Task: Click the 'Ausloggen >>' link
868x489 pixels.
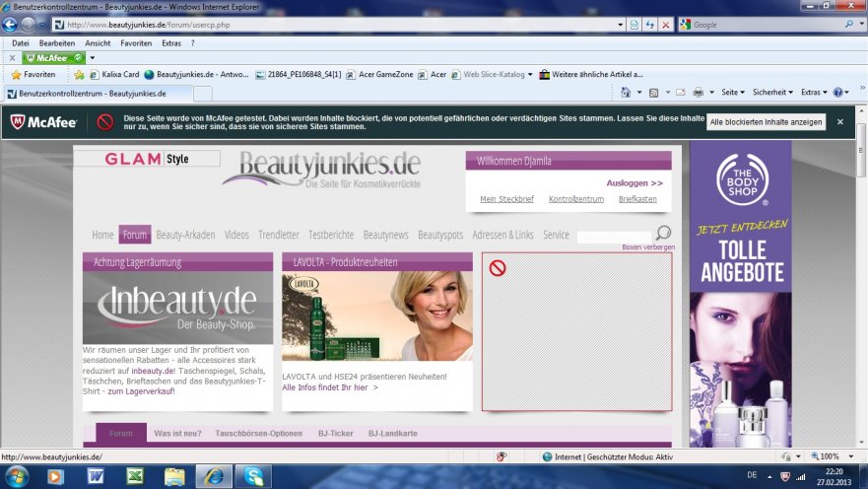Action: pyautogui.click(x=634, y=183)
